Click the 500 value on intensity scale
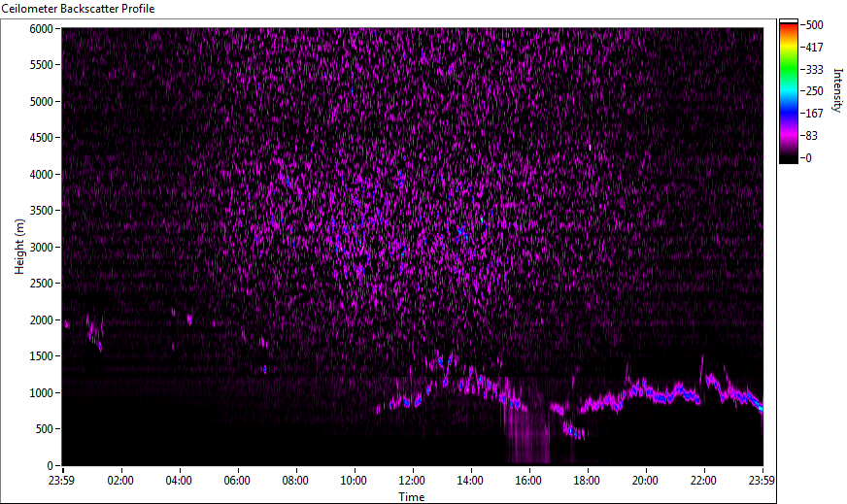Screen dimensions: 847x504 [813, 25]
